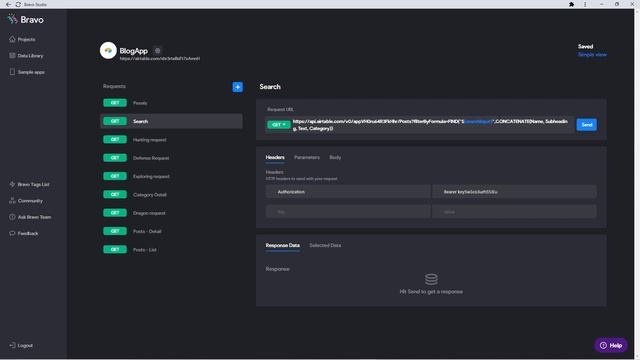Click the database icon in response area
Image resolution: width=640 pixels, height=360 pixels.
(x=431, y=279)
